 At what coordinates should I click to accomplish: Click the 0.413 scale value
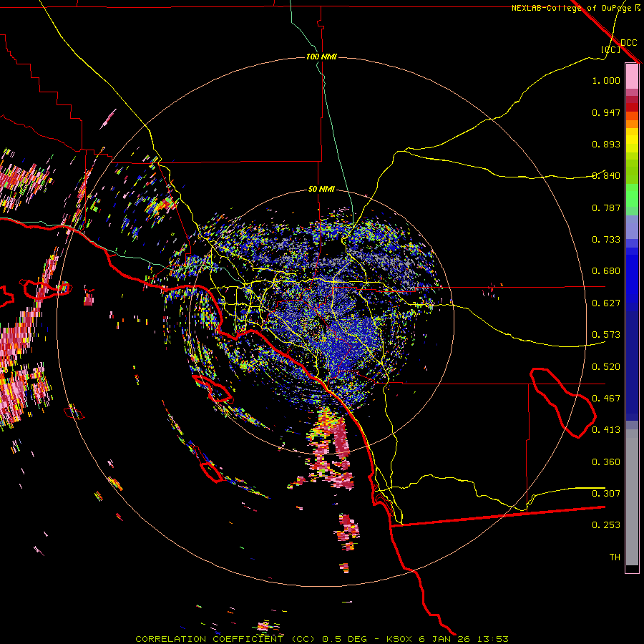click(606, 430)
